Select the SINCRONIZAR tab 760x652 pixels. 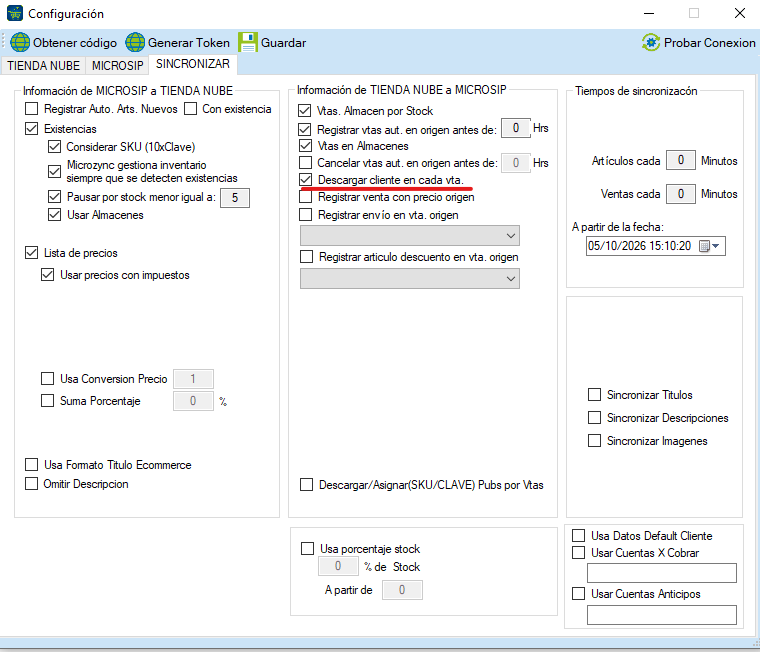coord(193,64)
